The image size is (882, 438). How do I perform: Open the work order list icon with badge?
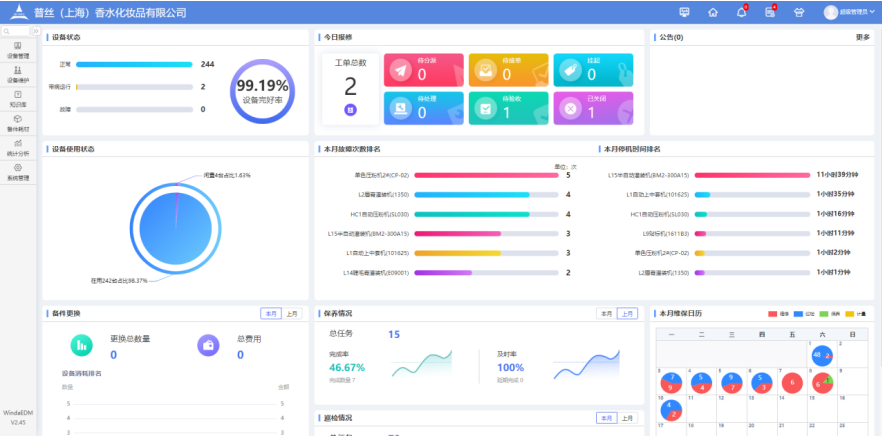(770, 13)
